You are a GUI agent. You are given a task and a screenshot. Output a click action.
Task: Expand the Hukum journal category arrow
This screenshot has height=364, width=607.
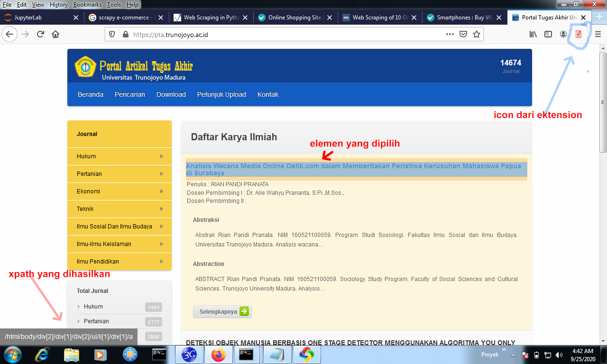pyautogui.click(x=162, y=156)
